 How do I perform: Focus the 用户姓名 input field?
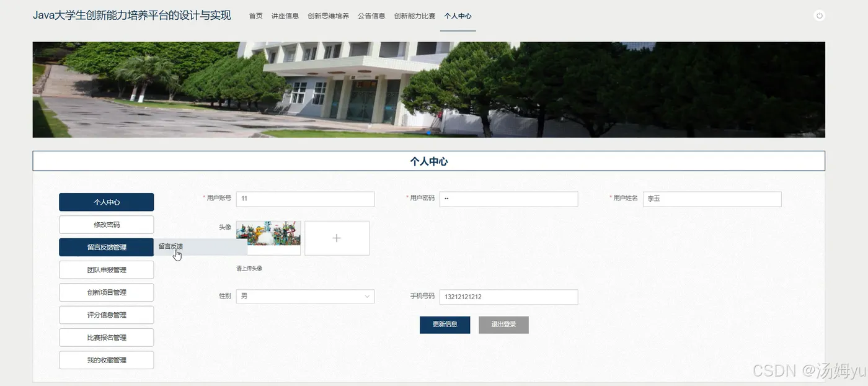tap(712, 199)
